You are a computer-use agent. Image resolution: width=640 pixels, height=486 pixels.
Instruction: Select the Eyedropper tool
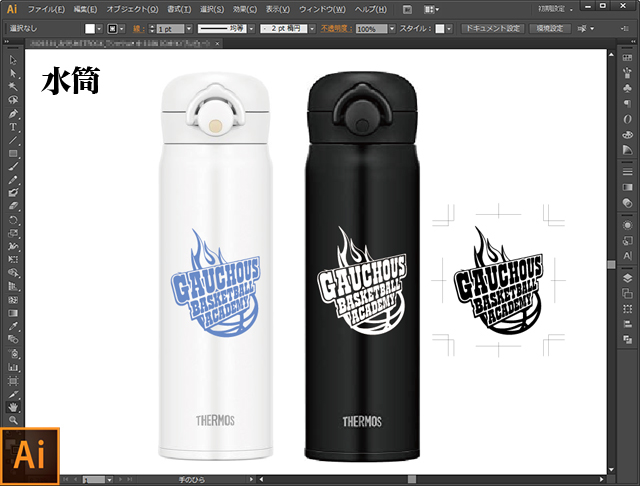point(13,326)
